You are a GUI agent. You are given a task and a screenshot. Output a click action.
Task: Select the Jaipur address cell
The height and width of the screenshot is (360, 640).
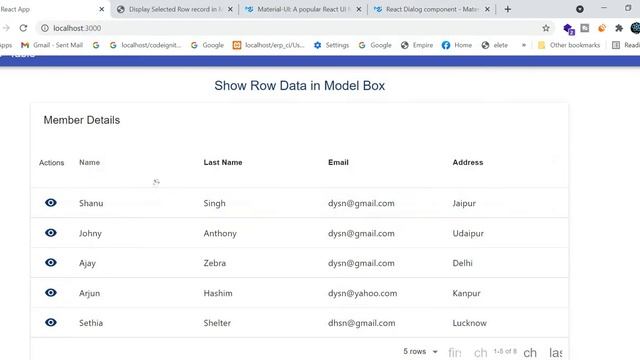pyautogui.click(x=464, y=203)
